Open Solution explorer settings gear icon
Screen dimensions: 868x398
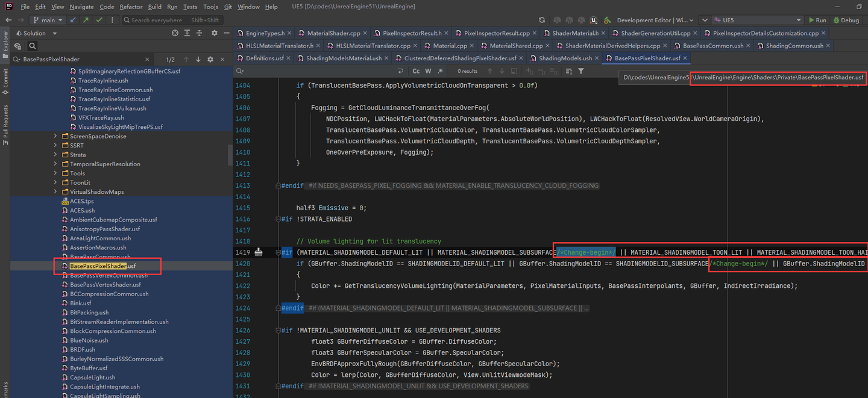215,33
